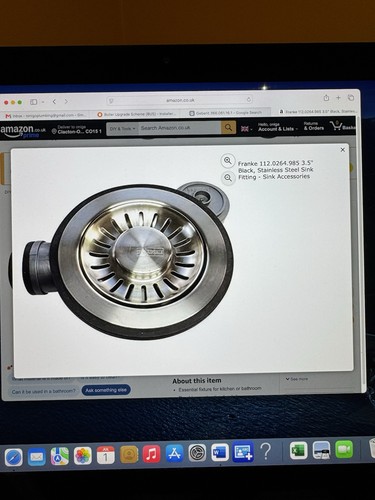Open the UK flag language dropdown
The image size is (375, 500).
(246, 128)
